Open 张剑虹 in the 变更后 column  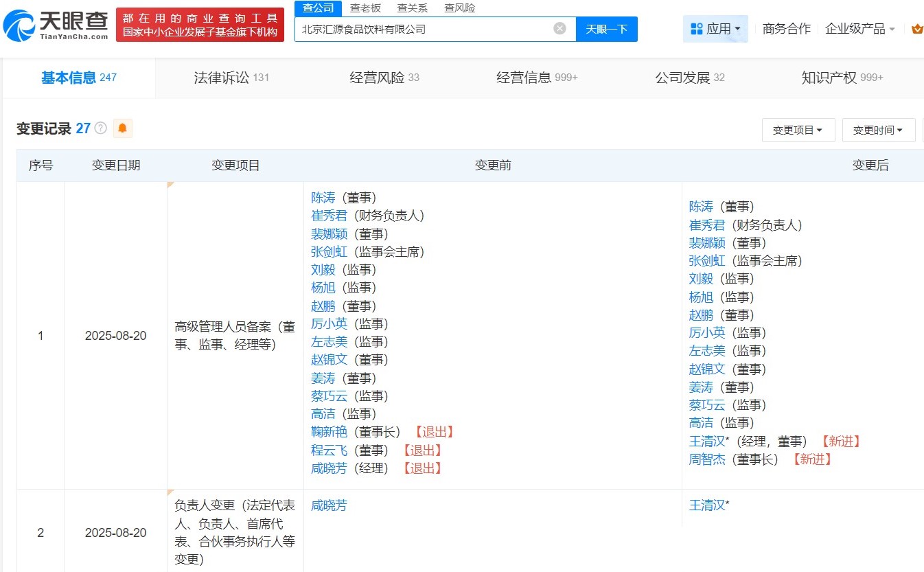707,261
